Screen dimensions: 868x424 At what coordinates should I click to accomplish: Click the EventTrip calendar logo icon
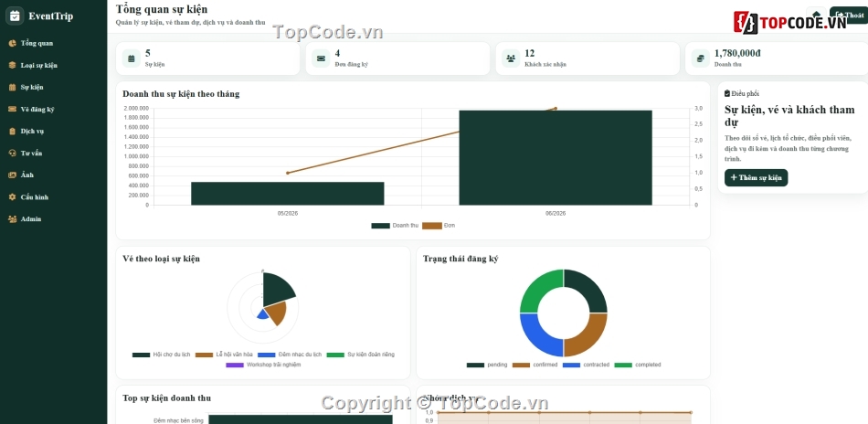click(15, 16)
